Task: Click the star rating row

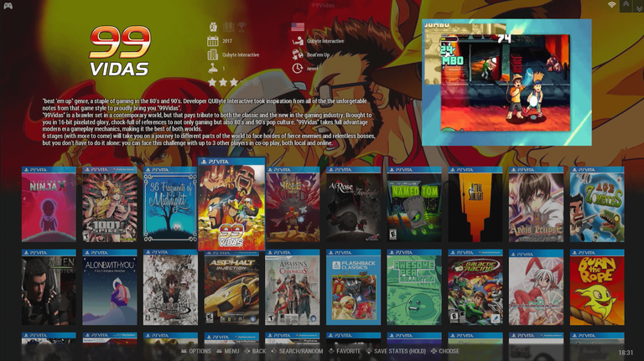Action: tap(234, 82)
